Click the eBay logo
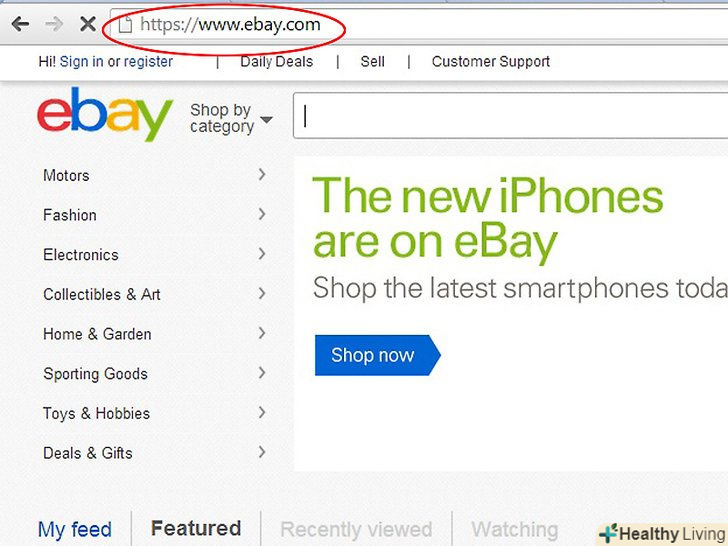 (x=104, y=115)
